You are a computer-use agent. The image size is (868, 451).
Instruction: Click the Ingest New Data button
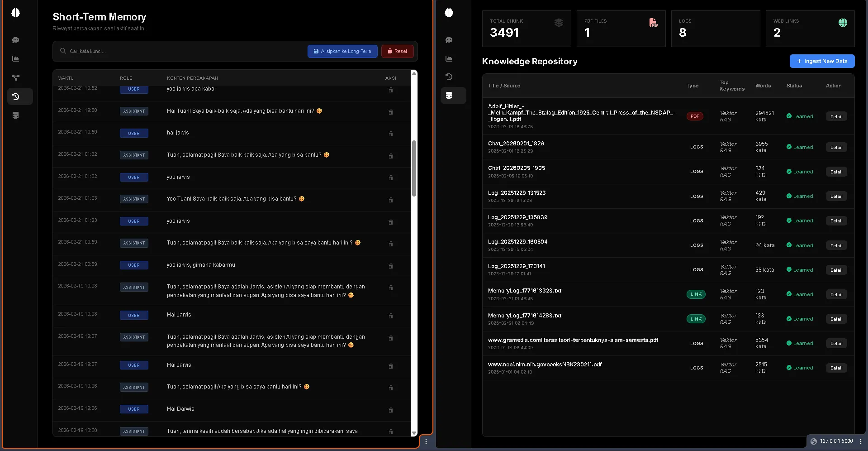[822, 61]
